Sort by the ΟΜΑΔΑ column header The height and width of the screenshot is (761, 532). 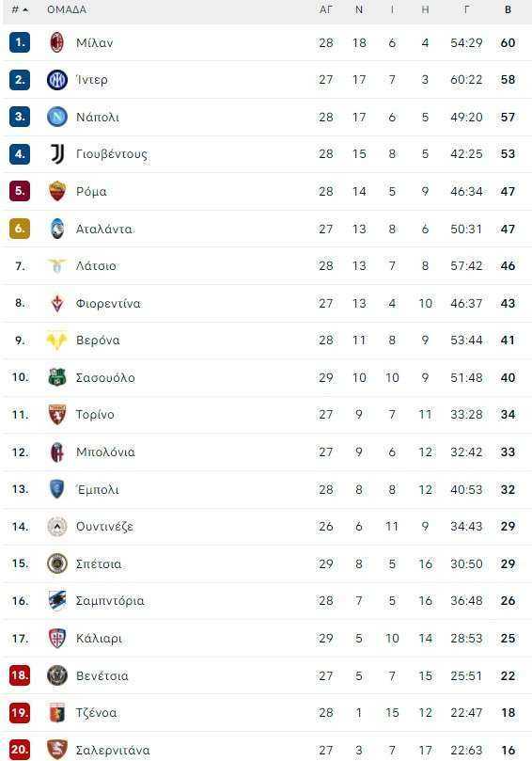(x=67, y=9)
